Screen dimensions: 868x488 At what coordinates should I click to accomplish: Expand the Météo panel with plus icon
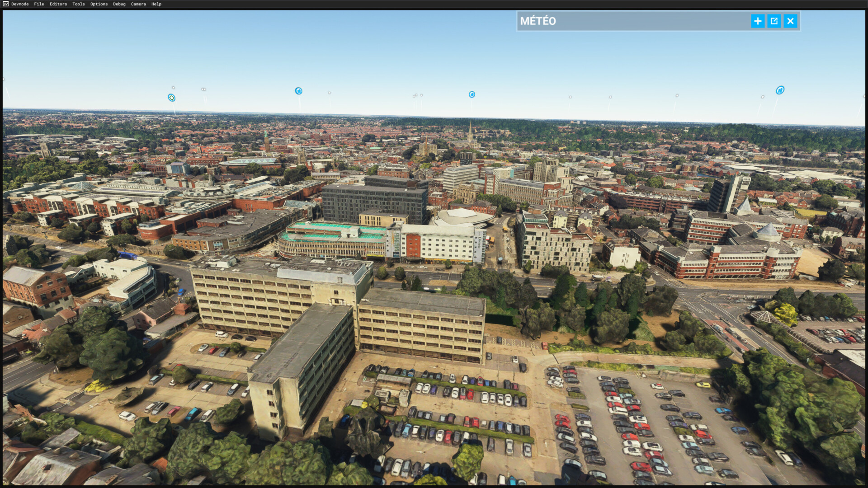(x=757, y=21)
